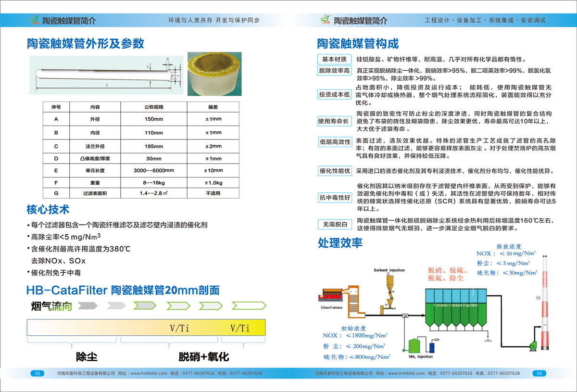Click the first gray arrow after 烟气流向
577x392 pixels.
pos(88,305)
